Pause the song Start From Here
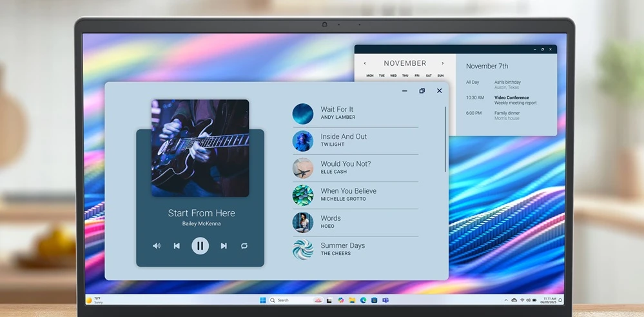Screen dimensions: 644x317 (200, 246)
